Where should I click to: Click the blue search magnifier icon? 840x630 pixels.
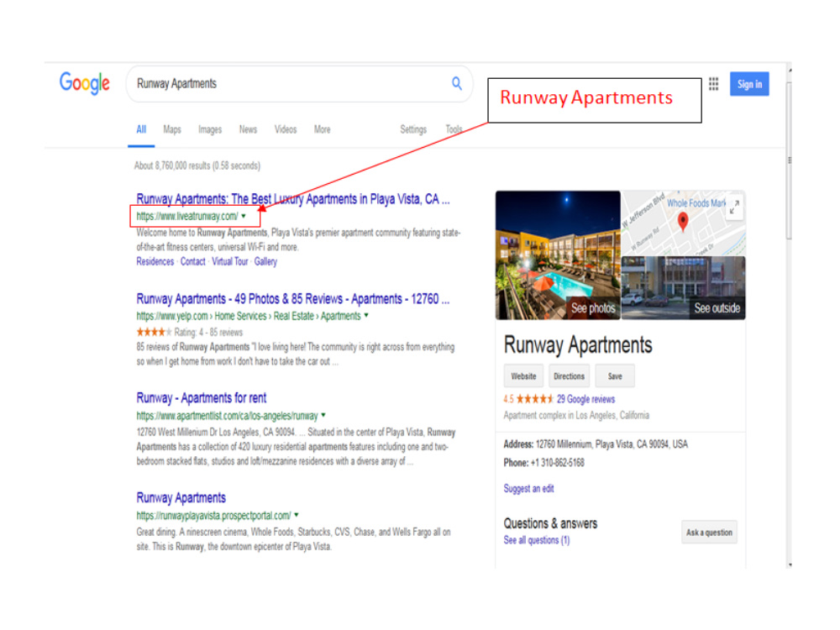click(456, 83)
